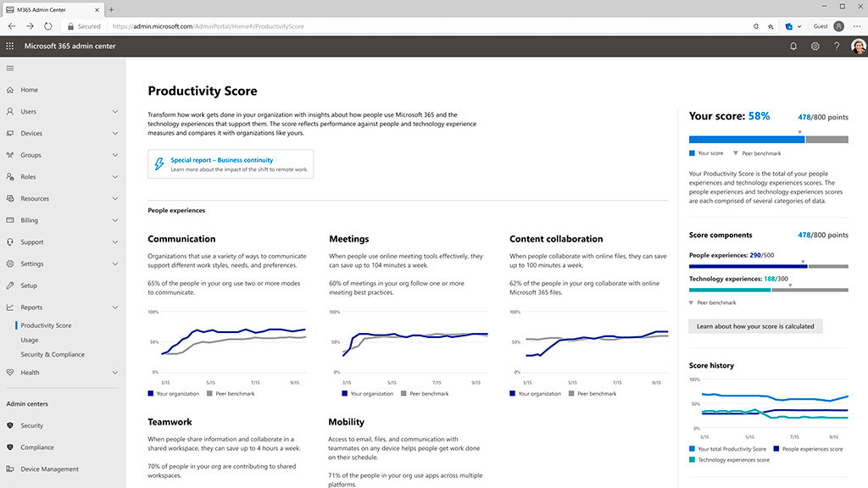Click the Meetings trend chart
The height and width of the screenshot is (488, 868).
(x=409, y=347)
